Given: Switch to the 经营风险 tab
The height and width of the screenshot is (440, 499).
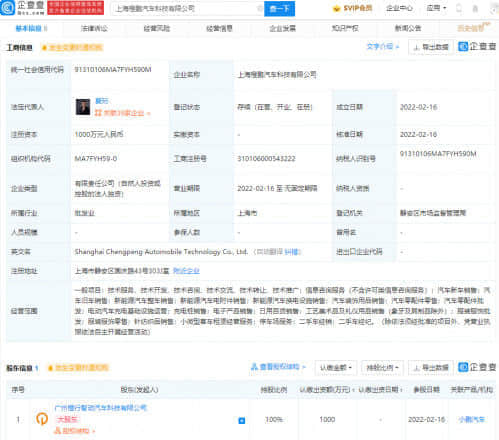Looking at the screenshot, I should tap(157, 28).
